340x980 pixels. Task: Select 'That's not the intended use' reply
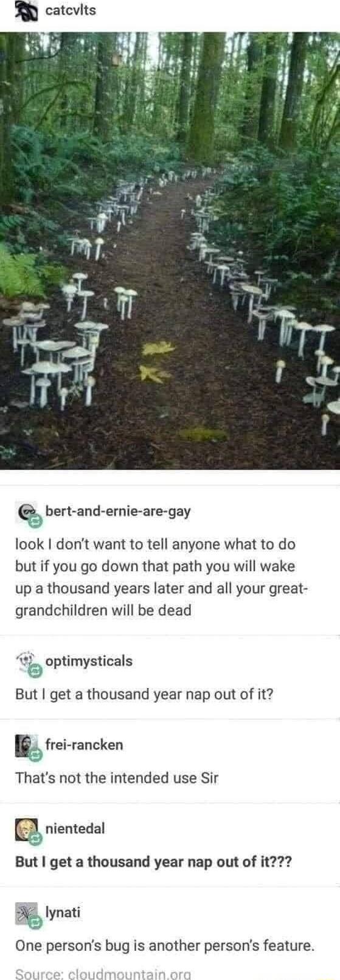pos(116,778)
